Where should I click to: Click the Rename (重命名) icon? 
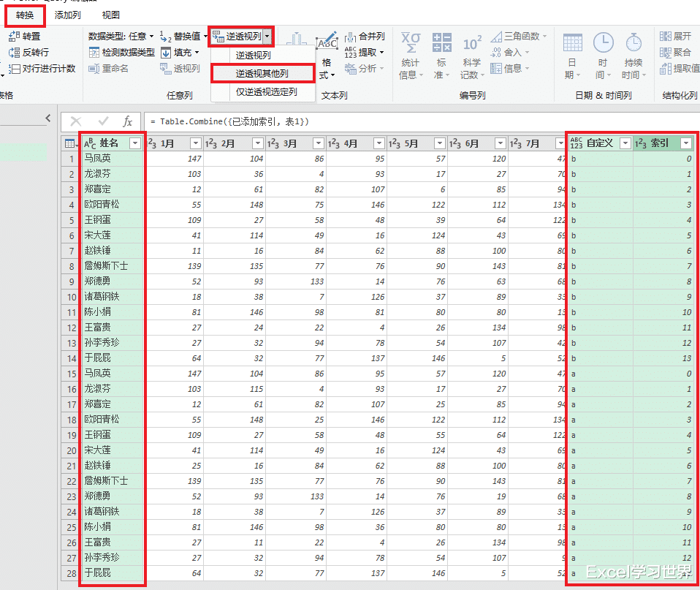[94, 69]
